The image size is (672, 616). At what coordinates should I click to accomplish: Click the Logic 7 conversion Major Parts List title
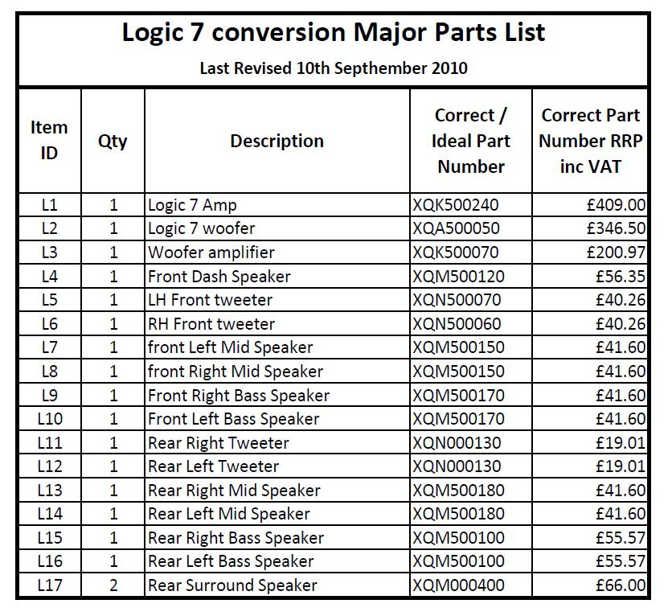coord(334,32)
